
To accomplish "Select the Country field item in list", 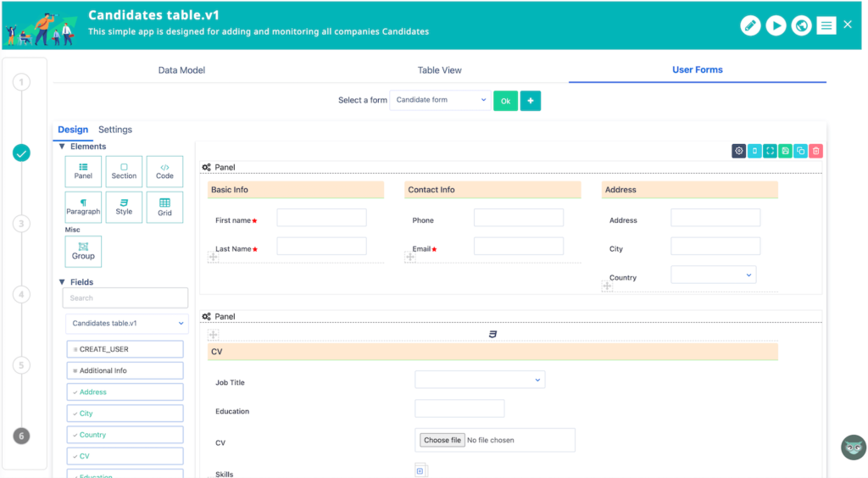I will pyautogui.click(x=125, y=435).
